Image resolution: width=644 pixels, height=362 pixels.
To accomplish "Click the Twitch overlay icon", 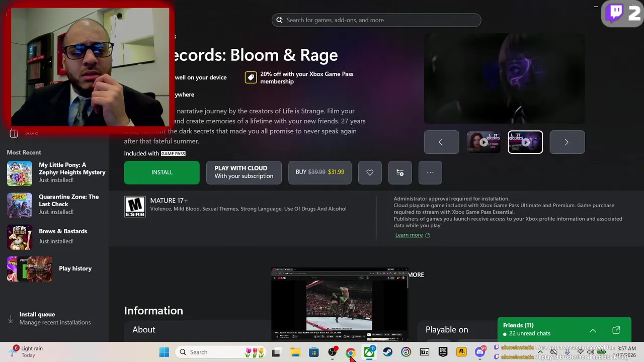I will [x=615, y=13].
